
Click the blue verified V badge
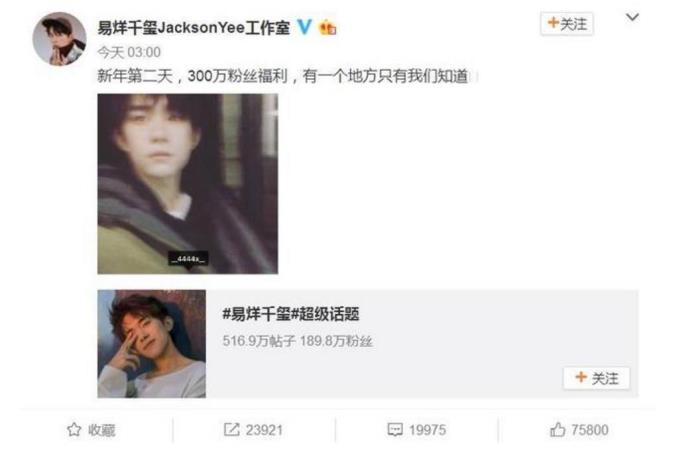click(x=304, y=27)
